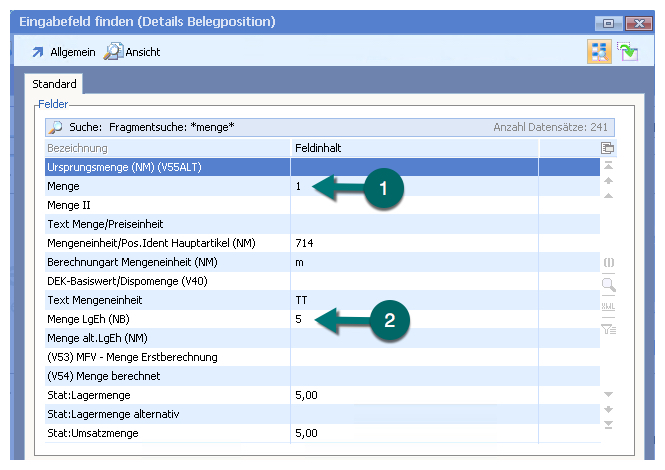Click the filter icon in right sidebar
Image resolution: width=665 pixels, height=470 pixels.
(608, 327)
